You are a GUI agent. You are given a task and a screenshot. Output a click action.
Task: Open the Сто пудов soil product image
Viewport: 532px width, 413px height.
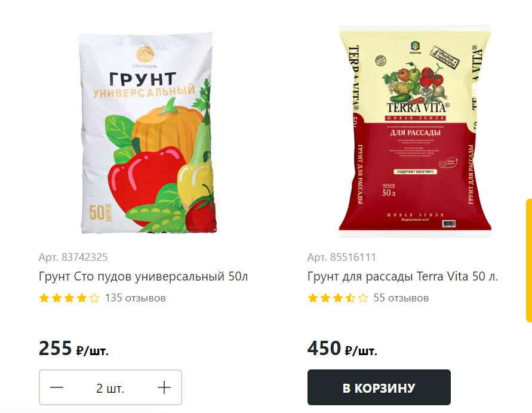147,132
